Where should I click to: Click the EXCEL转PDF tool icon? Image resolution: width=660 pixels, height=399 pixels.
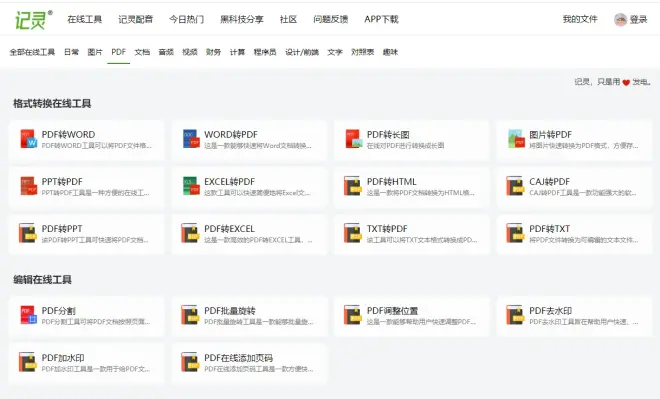pos(191,186)
